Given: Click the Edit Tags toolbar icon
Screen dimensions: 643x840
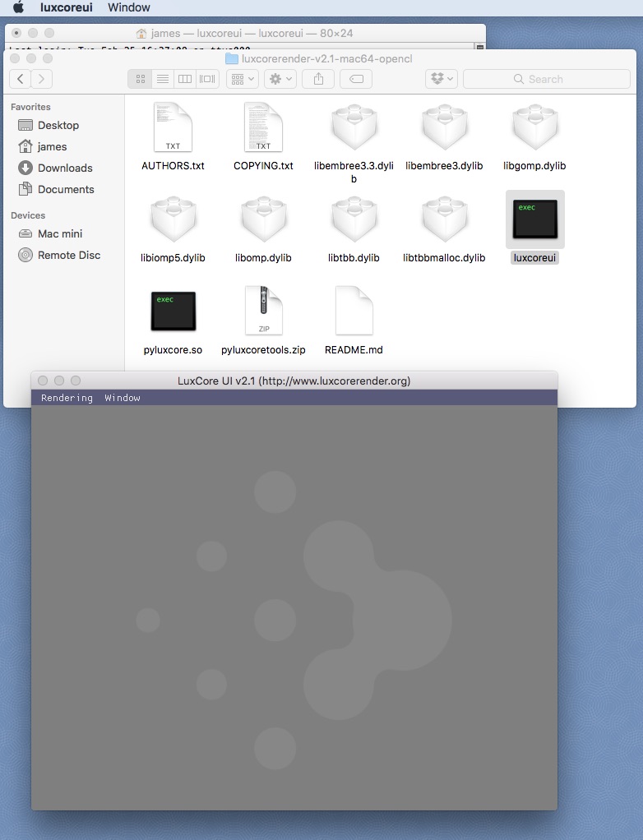Looking at the screenshot, I should pyautogui.click(x=355, y=79).
